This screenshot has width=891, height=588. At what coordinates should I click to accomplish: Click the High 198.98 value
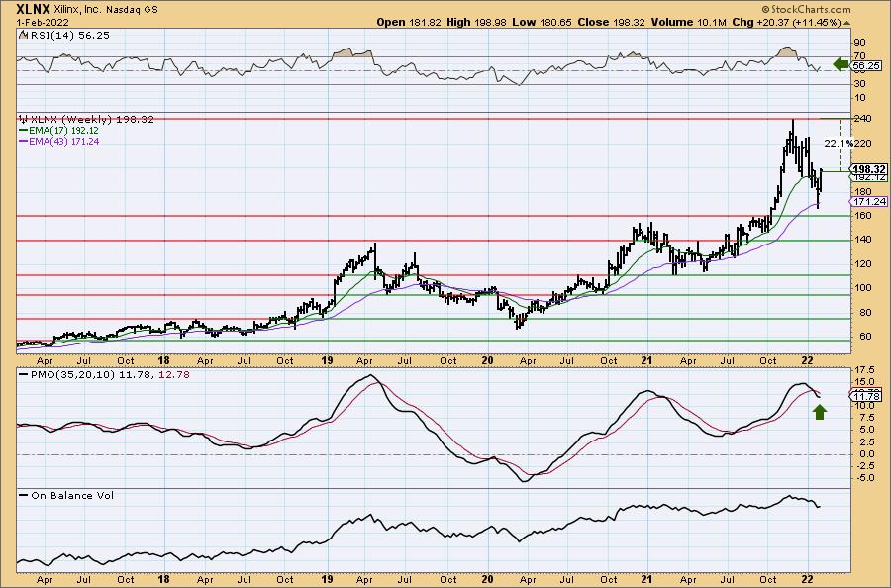coord(477,22)
